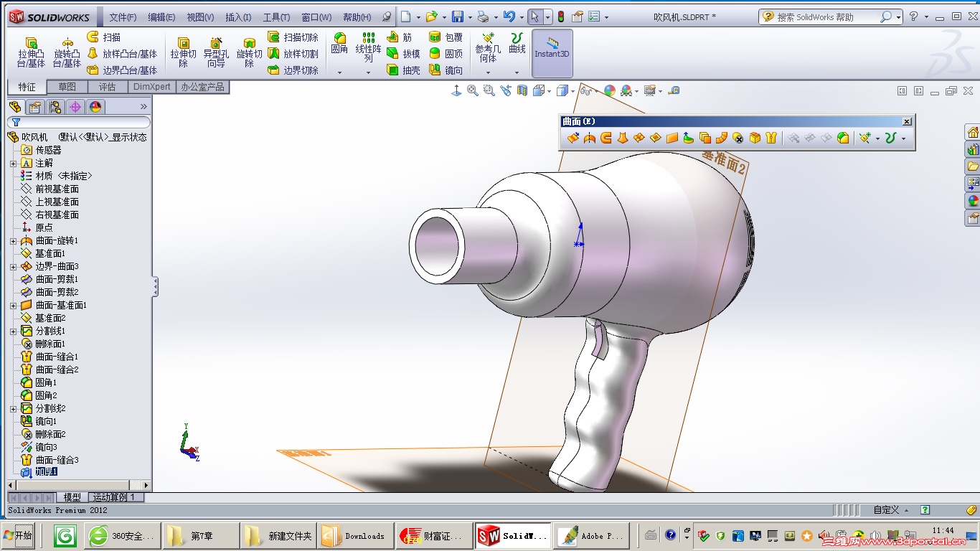Click the section view icon in view toolbar

522,90
